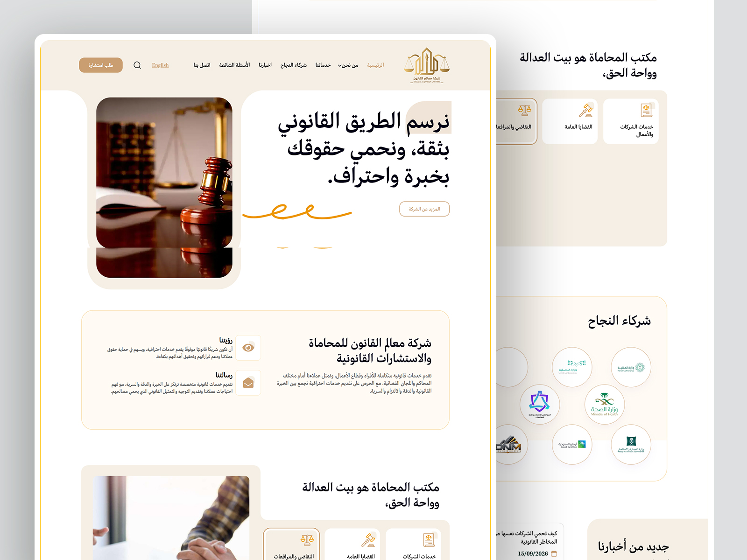Open the الرئيسية nav item
Screen dimensions: 747x560
pyautogui.click(x=375, y=65)
